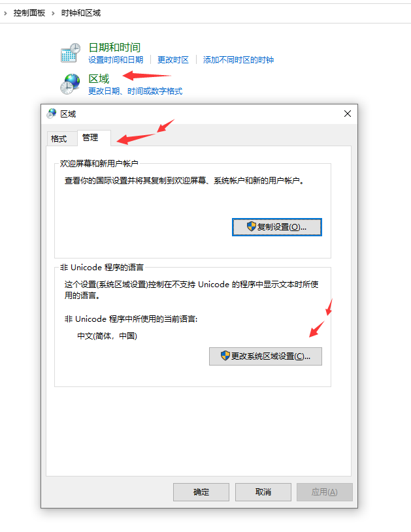Click the greyed 应用(A) button
This screenshot has height=532, width=411.
pyautogui.click(x=324, y=492)
